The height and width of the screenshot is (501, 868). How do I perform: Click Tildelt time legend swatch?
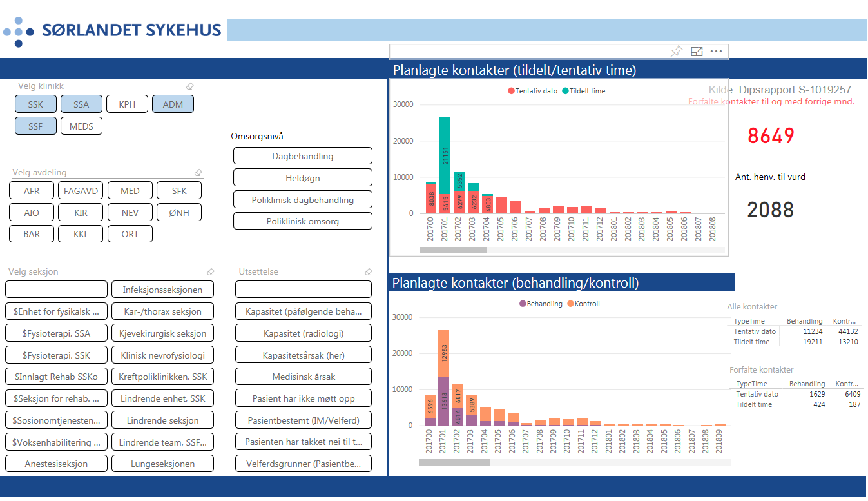coord(565,91)
